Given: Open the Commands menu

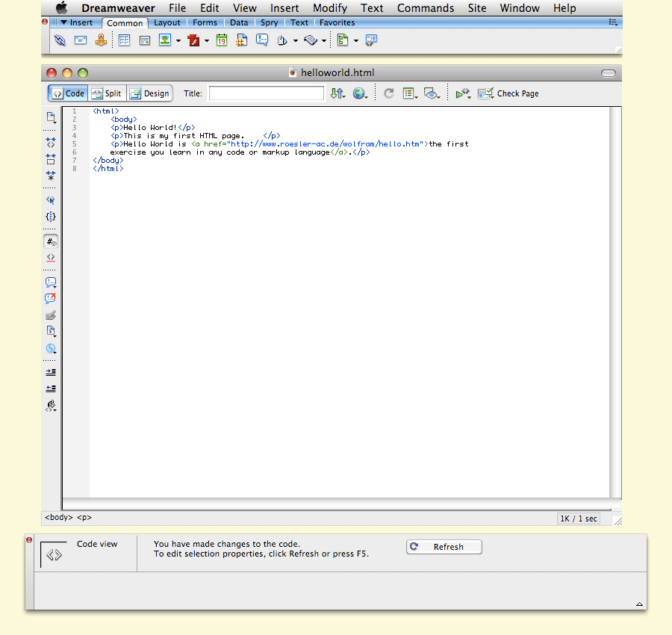Looking at the screenshot, I should click(425, 8).
